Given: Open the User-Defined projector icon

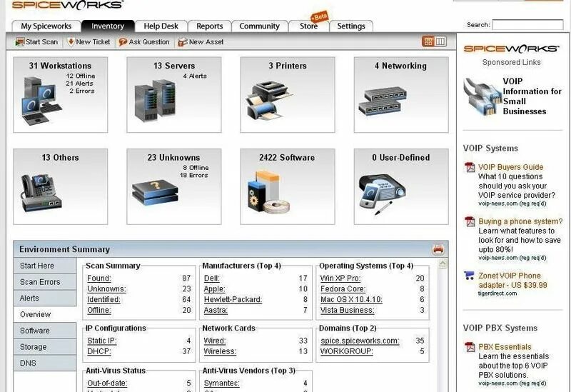Looking at the screenshot, I should pos(382,194).
